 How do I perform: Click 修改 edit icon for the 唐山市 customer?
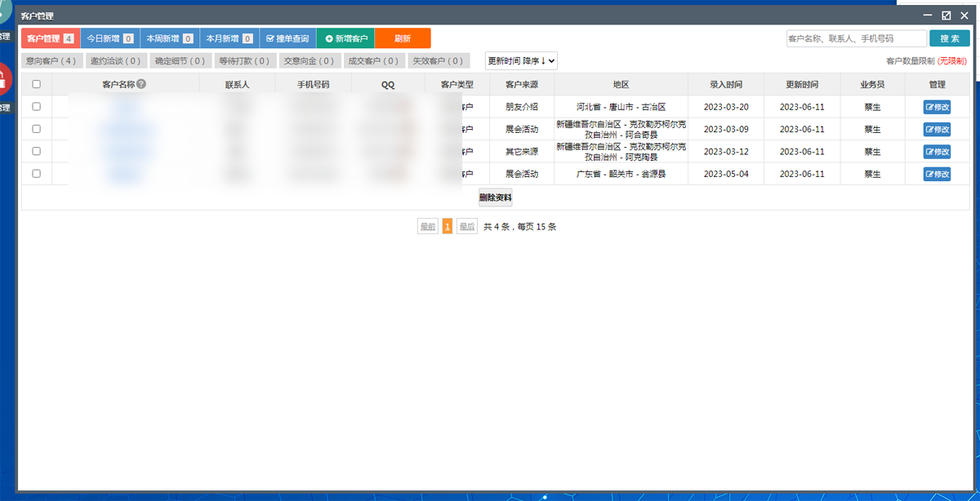[x=937, y=107]
